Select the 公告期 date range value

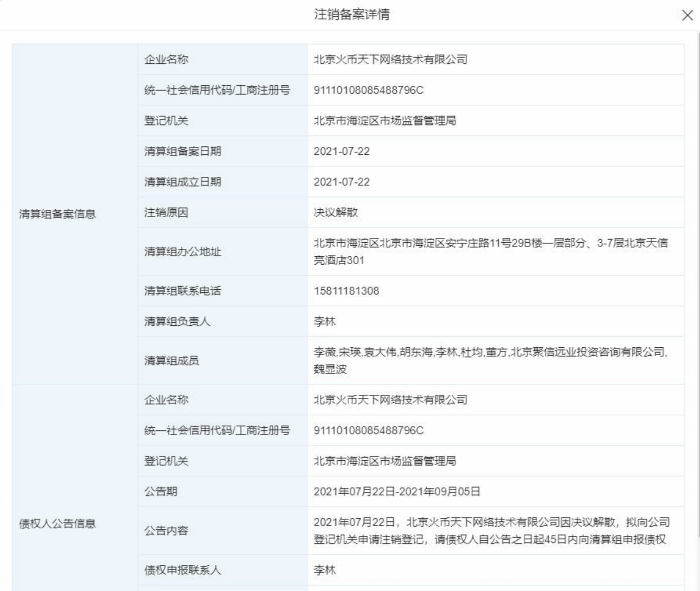(x=397, y=492)
